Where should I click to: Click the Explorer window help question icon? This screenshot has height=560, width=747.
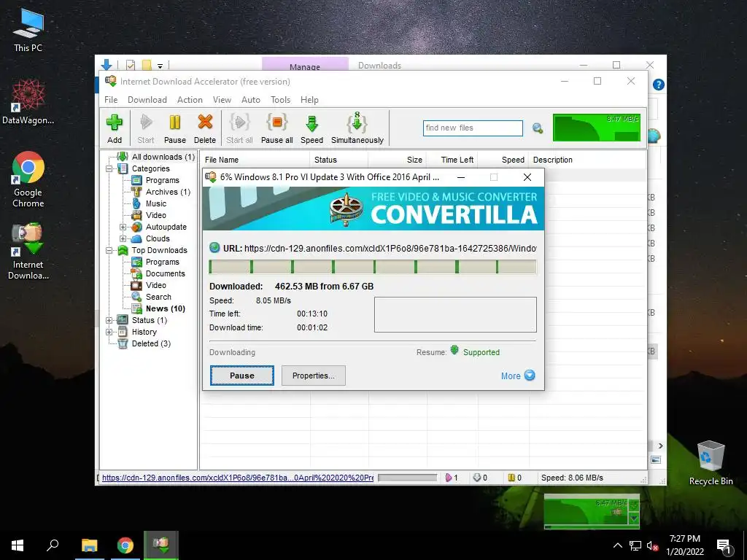[659, 85]
